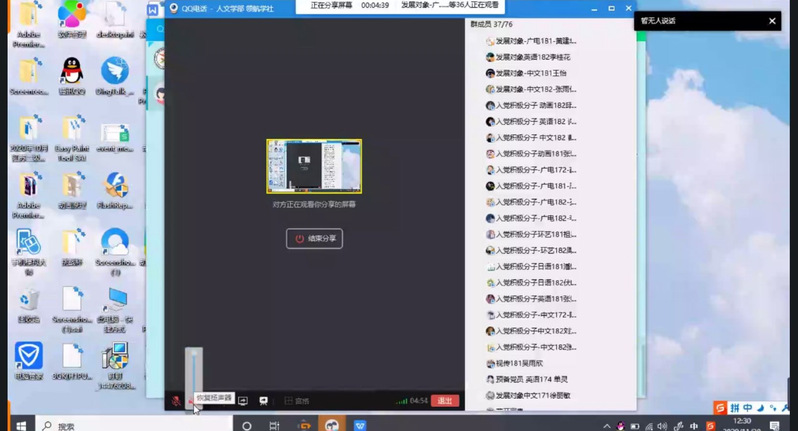Unmute the microphone in QQ call toolbar
Viewport: 798px width, 431px height.
(176, 400)
